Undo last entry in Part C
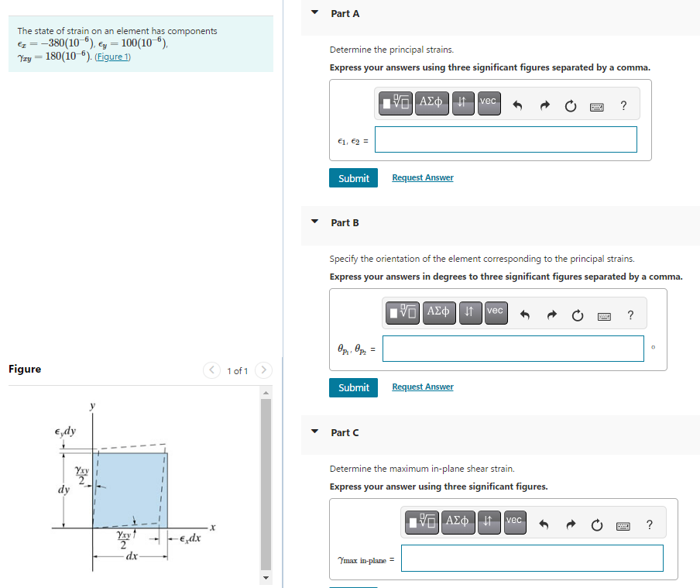 pyautogui.click(x=544, y=524)
